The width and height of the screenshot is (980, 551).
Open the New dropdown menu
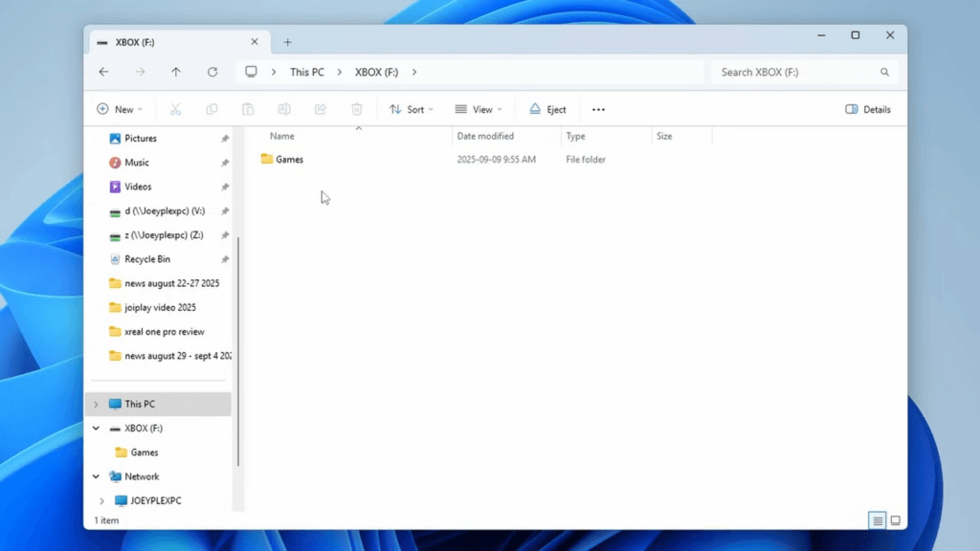click(x=120, y=109)
